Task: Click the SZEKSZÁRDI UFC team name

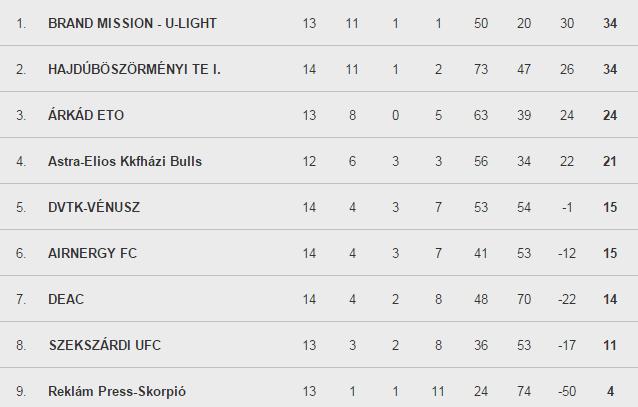Action: coord(105,345)
